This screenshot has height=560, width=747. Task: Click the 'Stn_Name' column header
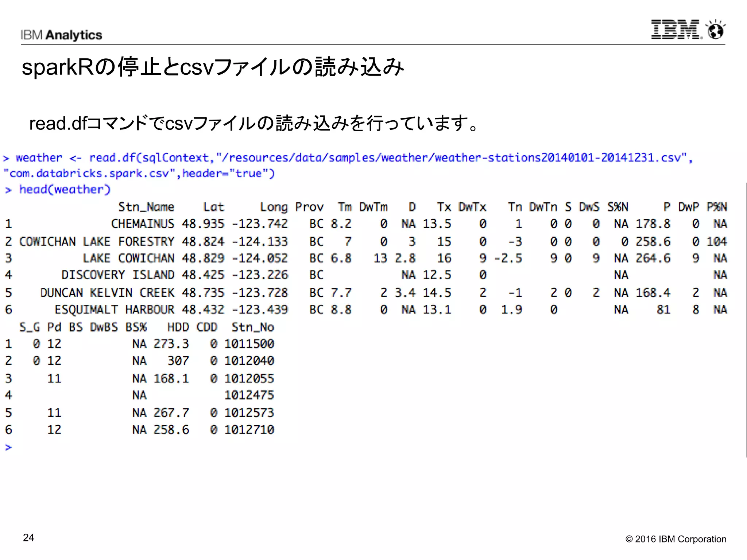[146, 207]
